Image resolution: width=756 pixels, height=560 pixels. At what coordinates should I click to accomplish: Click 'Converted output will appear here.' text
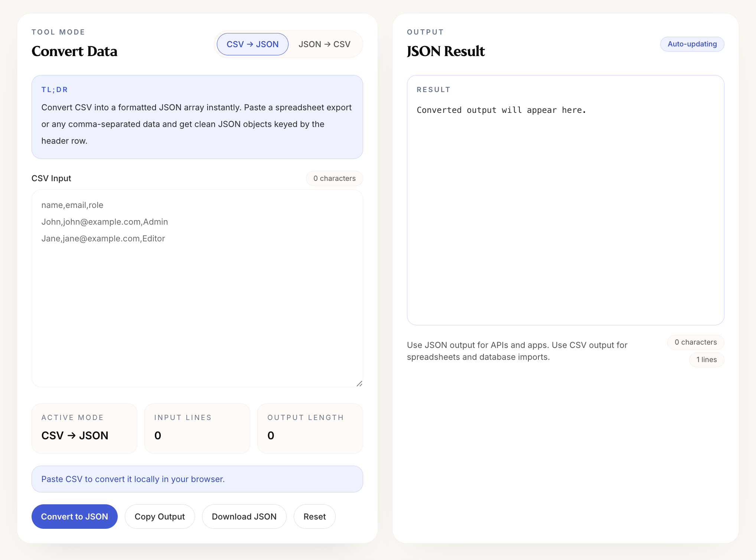501,110
